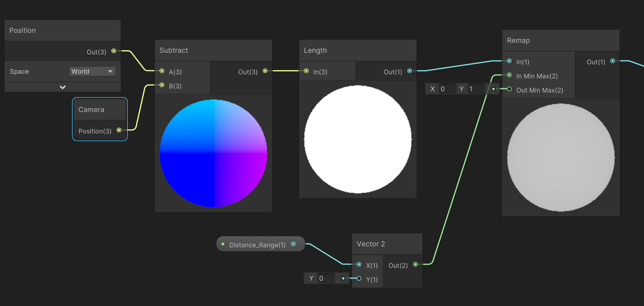Click the Remap node gray circle preview
This screenshot has width=644, height=306.
tap(561, 157)
